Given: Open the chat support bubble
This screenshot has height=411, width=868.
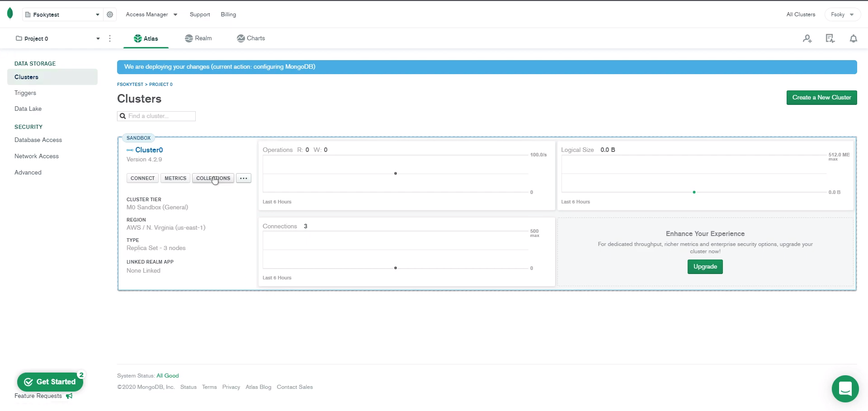Looking at the screenshot, I should pyautogui.click(x=845, y=388).
